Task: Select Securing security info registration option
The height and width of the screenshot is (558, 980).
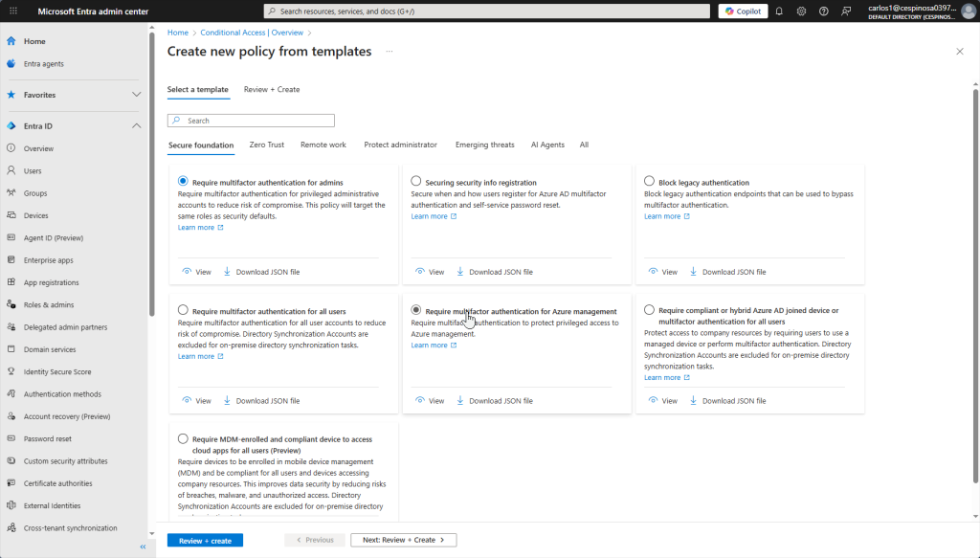Action: pyautogui.click(x=416, y=181)
